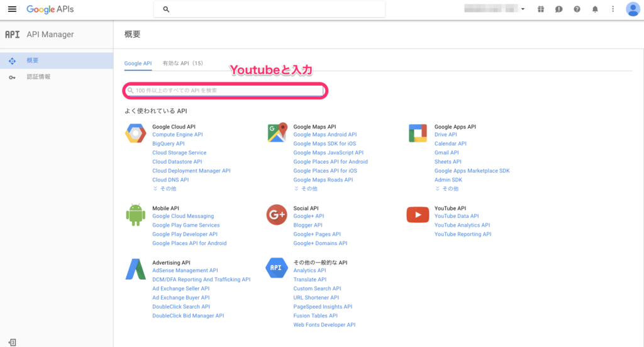Click the API Manager logo icon
Viewport: 644px width, 347px height.
point(13,35)
